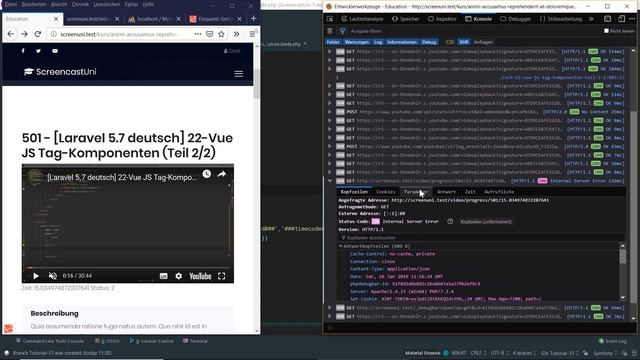This screenshot has width=640, height=360.
Task: Open the Lesezeichen menu in Firefox
Action: click(x=107, y=4)
